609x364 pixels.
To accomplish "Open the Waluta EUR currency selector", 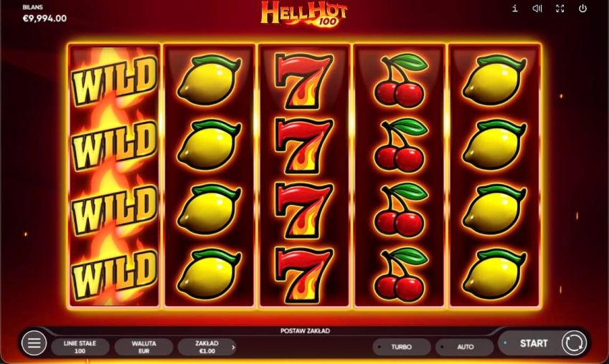I will tap(143, 347).
